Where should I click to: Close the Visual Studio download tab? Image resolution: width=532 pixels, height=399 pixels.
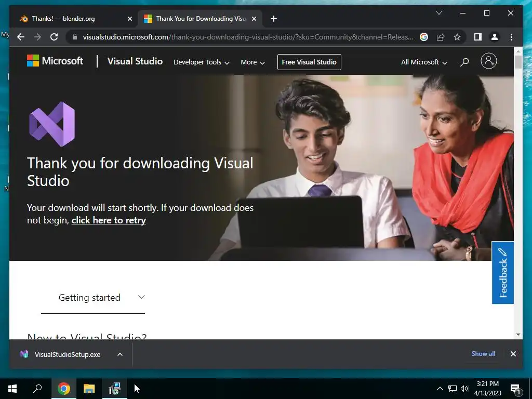click(254, 19)
